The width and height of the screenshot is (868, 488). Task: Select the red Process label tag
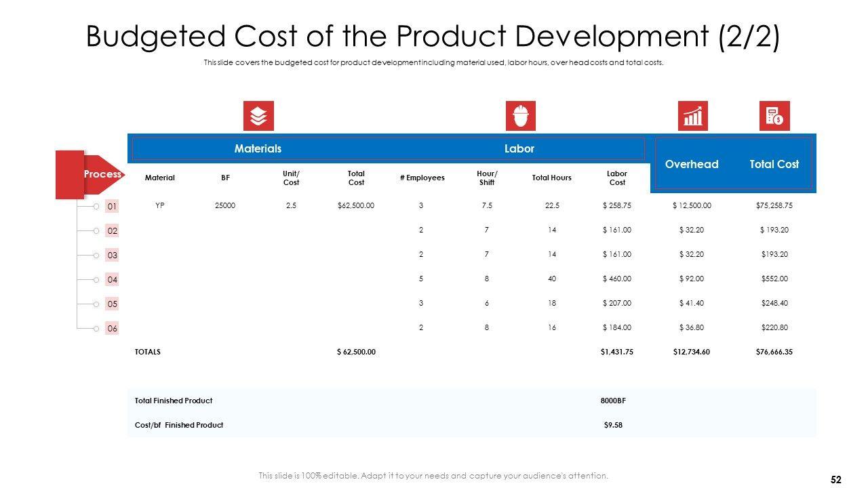pyautogui.click(x=102, y=174)
